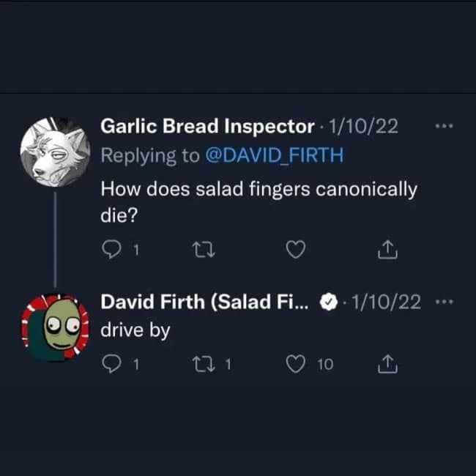Open the 1/10/22 timestamp on David Firth's reply
Screen dimensions: 476x476
[x=387, y=302]
